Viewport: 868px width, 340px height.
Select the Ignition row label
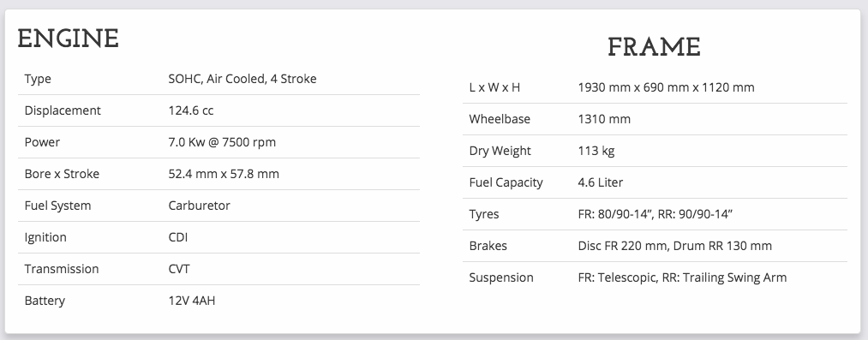[45, 237]
